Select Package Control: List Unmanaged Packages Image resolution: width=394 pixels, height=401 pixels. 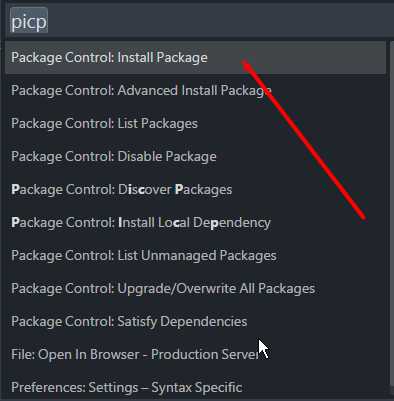(x=195, y=255)
